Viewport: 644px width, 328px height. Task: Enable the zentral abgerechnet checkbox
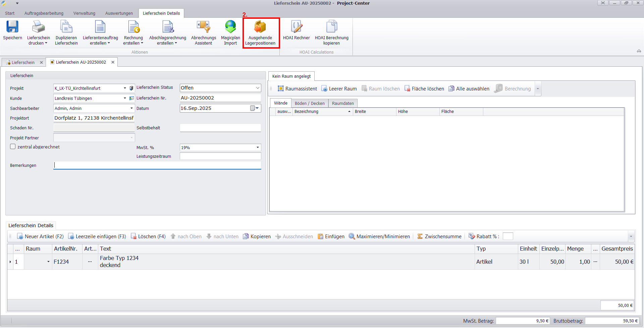[13, 147]
